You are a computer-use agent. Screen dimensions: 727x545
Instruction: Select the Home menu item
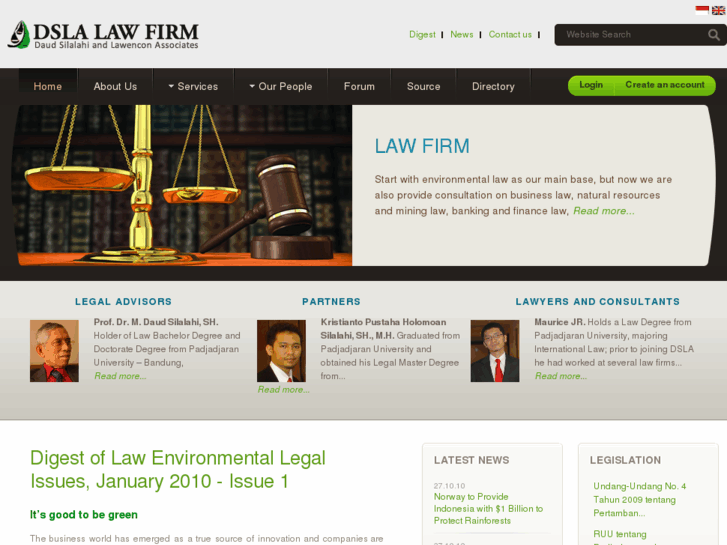(48, 86)
